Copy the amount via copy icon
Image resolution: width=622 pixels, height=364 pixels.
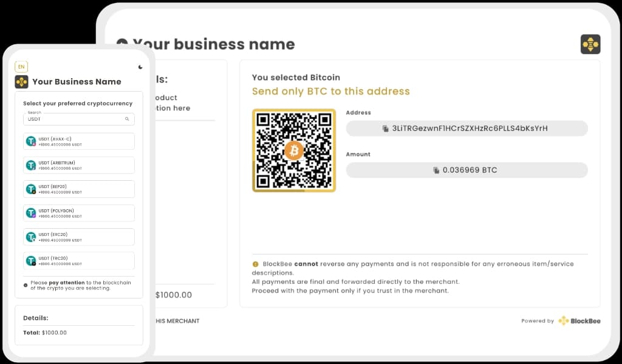pyautogui.click(x=436, y=170)
